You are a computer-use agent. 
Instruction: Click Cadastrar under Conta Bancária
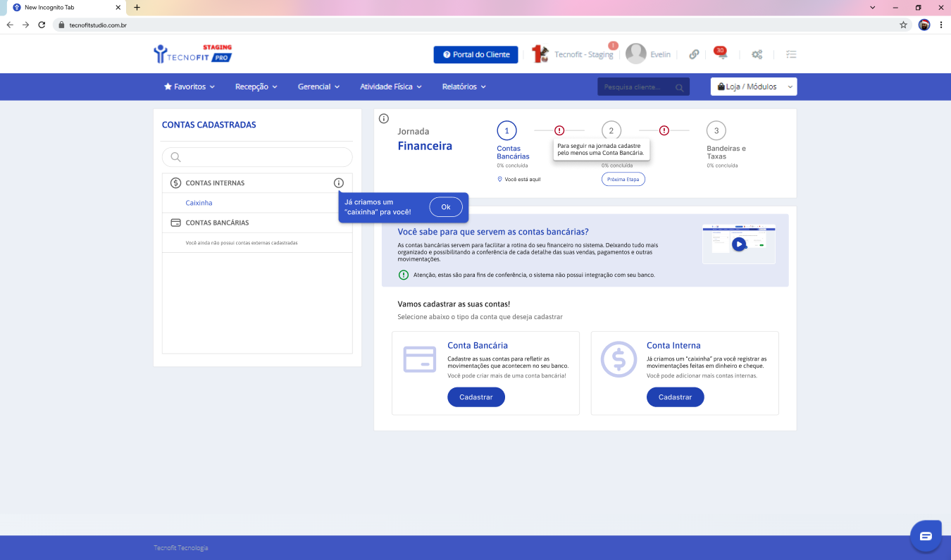(475, 397)
